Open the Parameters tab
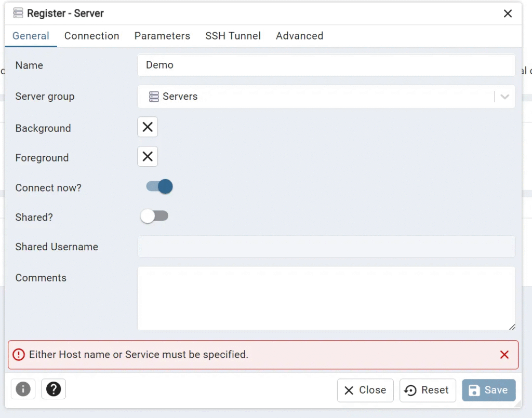 pos(162,36)
